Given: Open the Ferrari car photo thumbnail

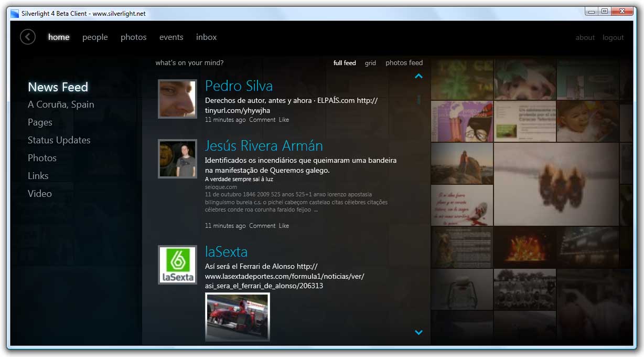Looking at the screenshot, I should (x=238, y=317).
